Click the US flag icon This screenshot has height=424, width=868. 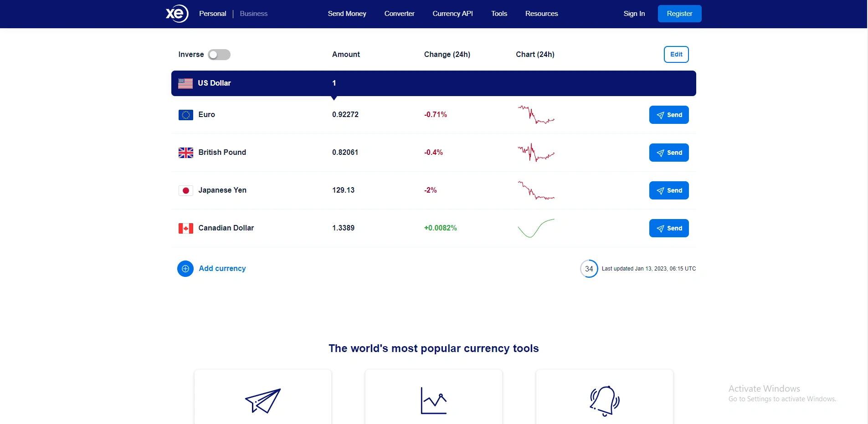(185, 83)
